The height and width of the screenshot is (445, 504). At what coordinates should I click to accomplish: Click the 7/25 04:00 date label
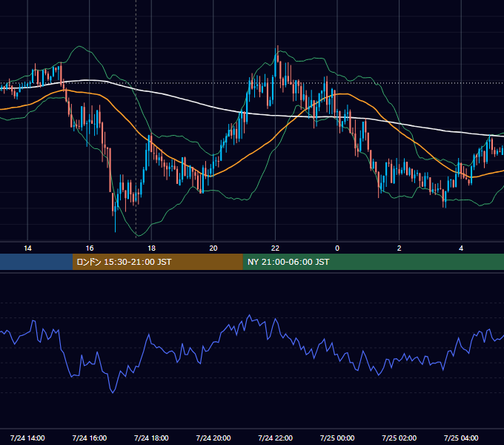point(461,438)
